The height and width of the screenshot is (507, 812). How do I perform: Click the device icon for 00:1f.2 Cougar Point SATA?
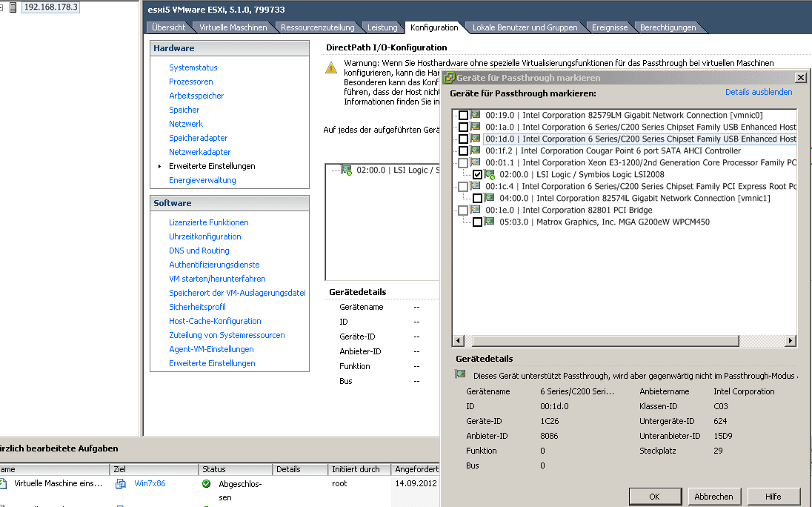click(x=476, y=150)
